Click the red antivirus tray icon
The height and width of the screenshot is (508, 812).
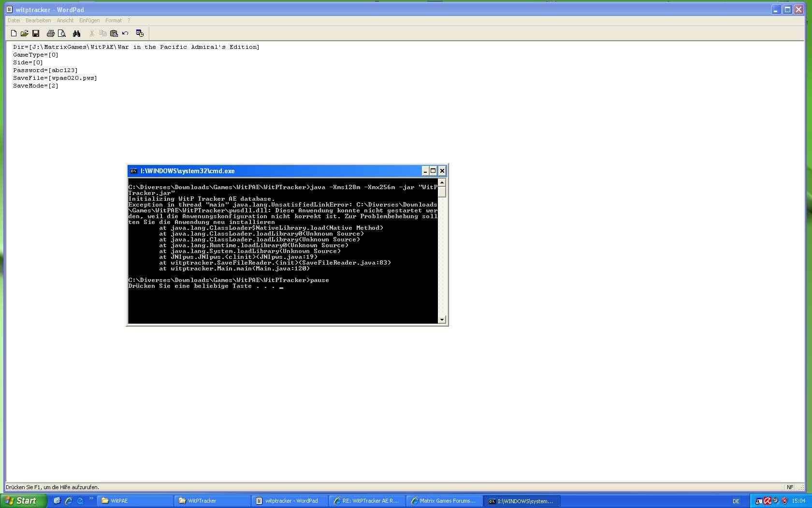click(768, 501)
